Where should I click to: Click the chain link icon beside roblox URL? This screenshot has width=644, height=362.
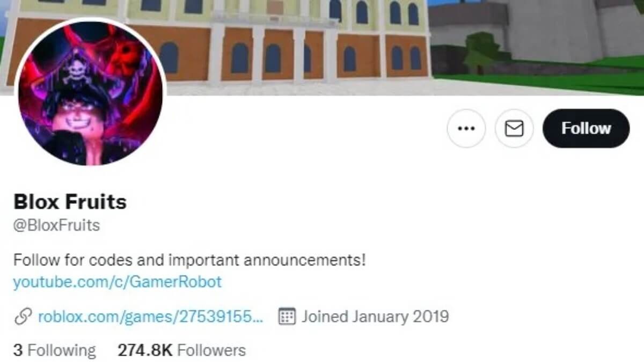point(22,316)
